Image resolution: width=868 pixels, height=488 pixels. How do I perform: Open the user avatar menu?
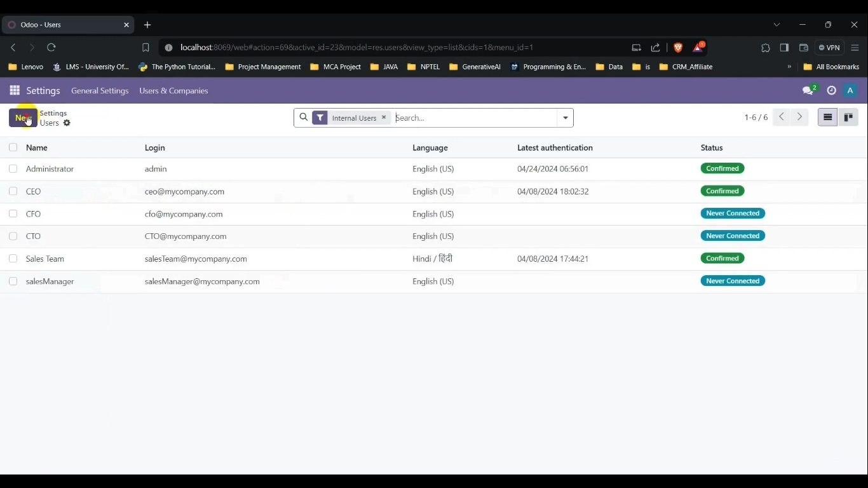pos(850,91)
